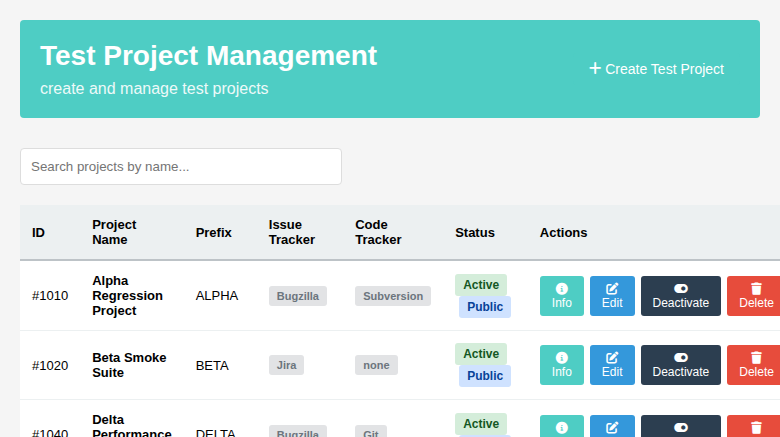
Task: Click the Alpha Regression Project name
Action: tap(127, 296)
